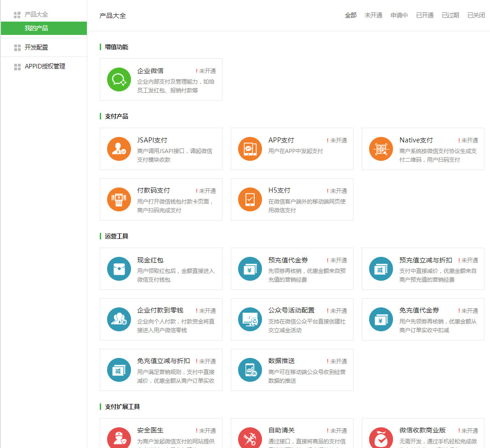The height and width of the screenshot is (448, 490).
Task: Open the 数据推送 product title
Action: (x=282, y=361)
